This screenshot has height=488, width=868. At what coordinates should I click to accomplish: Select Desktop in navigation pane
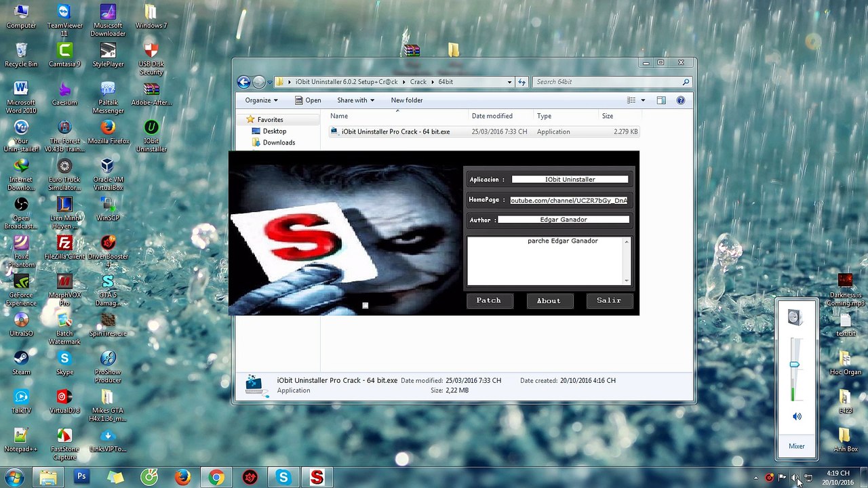coord(274,131)
